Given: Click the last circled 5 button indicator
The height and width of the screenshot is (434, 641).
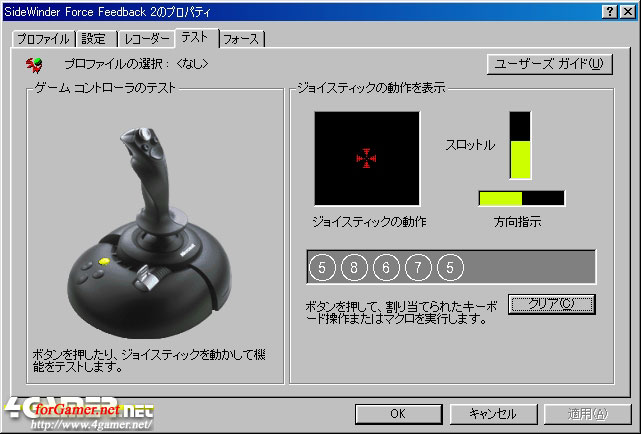Looking at the screenshot, I should (x=450, y=268).
